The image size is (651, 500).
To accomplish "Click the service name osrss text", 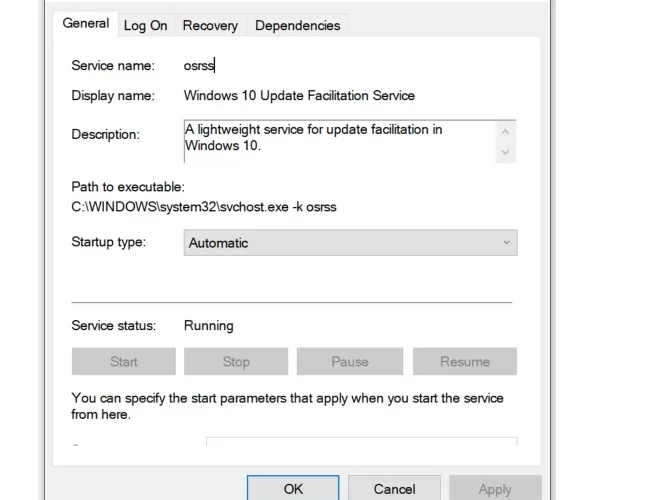I will tap(199, 66).
